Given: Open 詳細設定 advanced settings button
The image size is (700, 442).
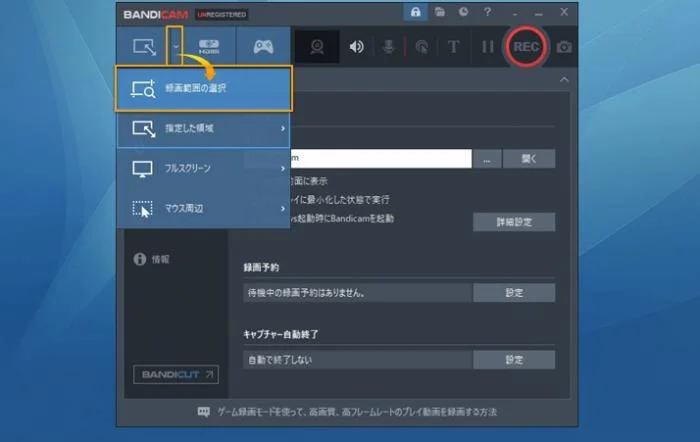Looking at the screenshot, I should [x=514, y=222].
